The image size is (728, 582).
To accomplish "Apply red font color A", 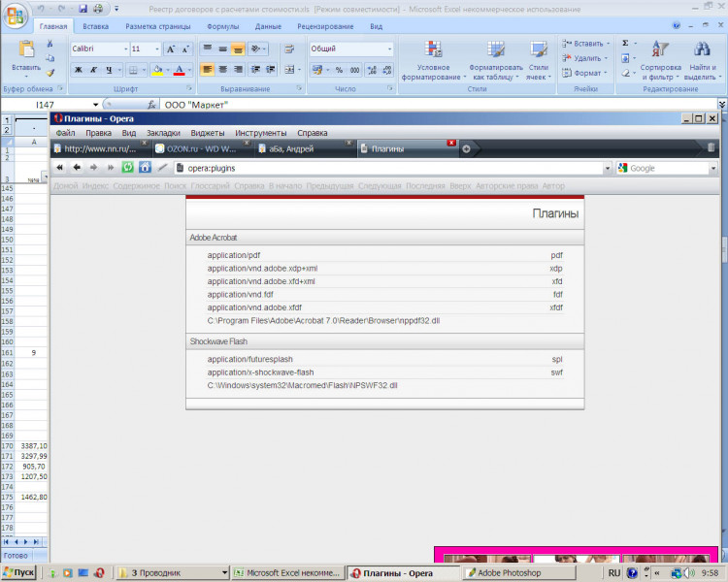I will pyautogui.click(x=180, y=70).
